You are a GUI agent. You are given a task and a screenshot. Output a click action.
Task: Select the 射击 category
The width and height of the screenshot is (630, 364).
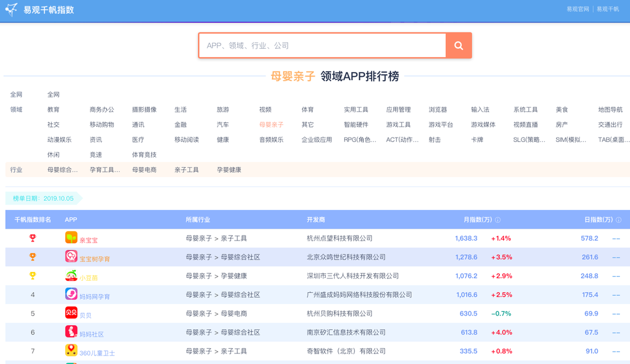[435, 140]
